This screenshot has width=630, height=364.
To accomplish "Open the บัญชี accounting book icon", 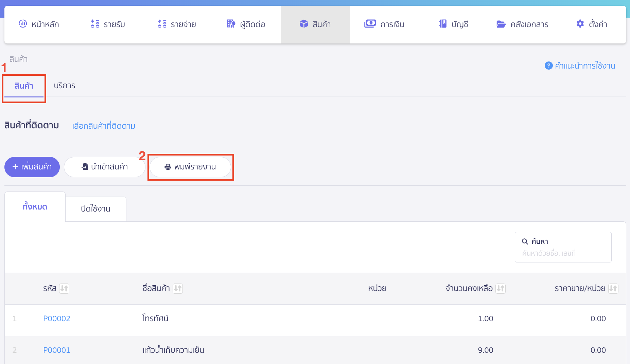I will click(443, 24).
